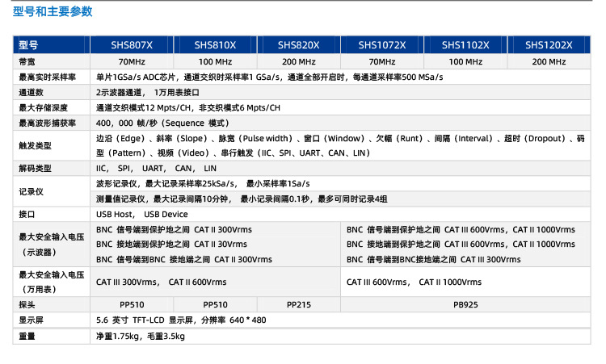Click the 型 (Pattern)、视频 (Video) line
This screenshot has height=364, width=606.
point(233,153)
